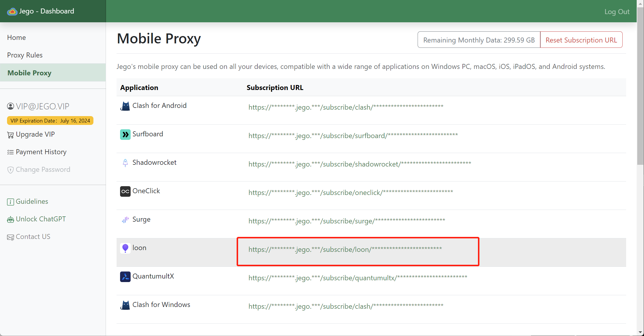Viewport: 644px width, 336px height.
Task: Click the scrollbar down arrow
Action: tap(640, 332)
